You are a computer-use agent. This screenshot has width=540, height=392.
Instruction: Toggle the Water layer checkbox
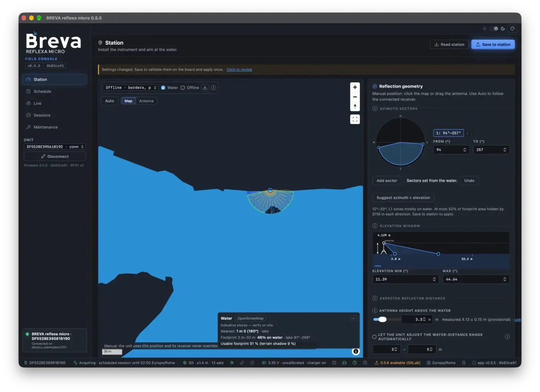[x=163, y=88]
